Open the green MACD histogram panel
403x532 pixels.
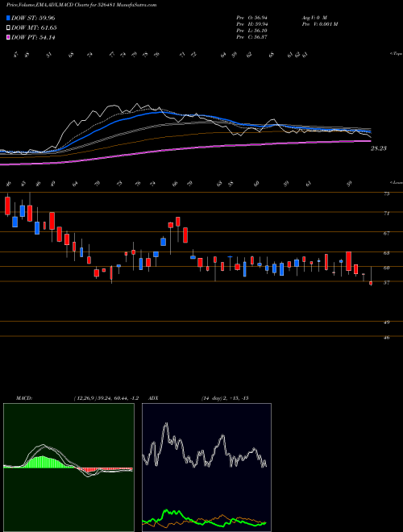[69, 468]
